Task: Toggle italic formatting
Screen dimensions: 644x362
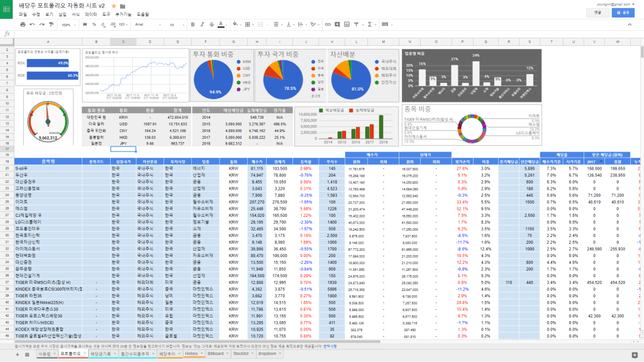Action: (202, 25)
